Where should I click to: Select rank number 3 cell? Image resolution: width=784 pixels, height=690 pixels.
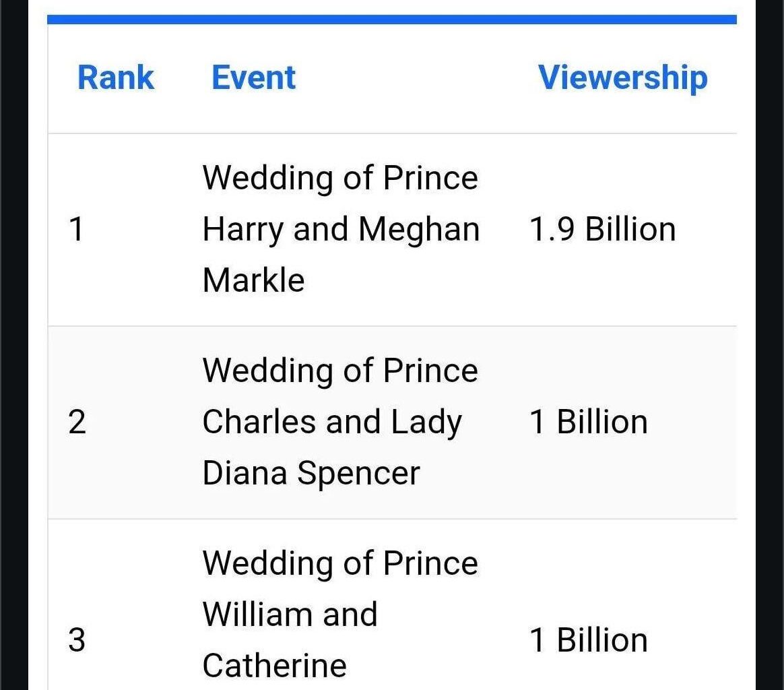[x=77, y=639]
